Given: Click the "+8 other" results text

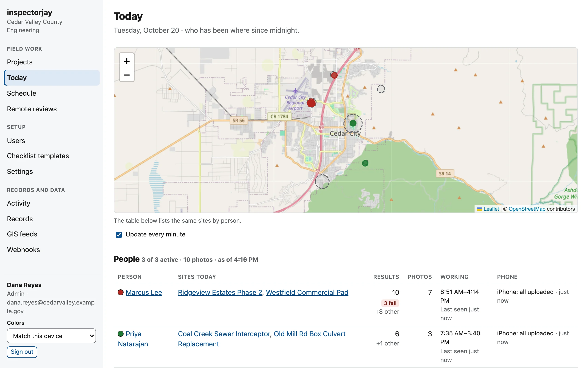Looking at the screenshot, I should click(x=387, y=311).
